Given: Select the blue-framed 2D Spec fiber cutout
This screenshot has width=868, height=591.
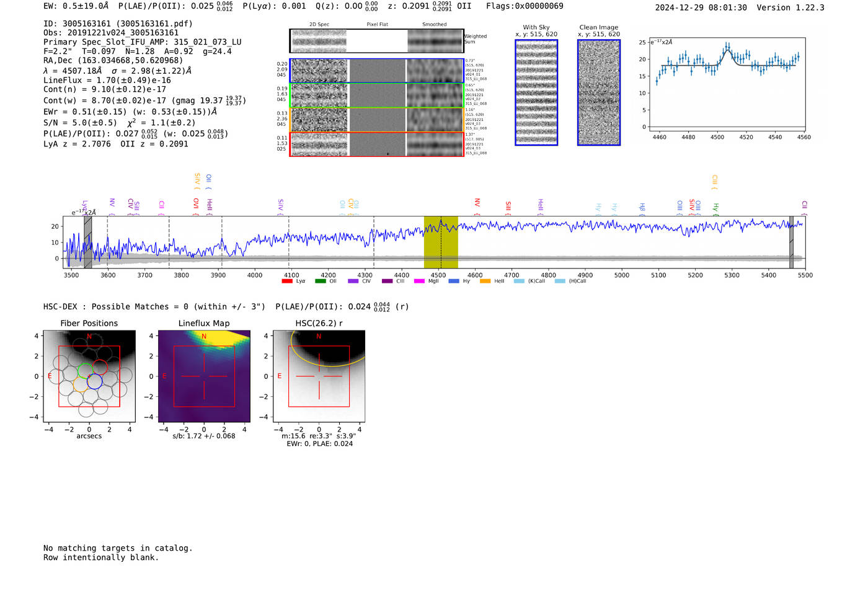Looking at the screenshot, I should coord(319,71).
